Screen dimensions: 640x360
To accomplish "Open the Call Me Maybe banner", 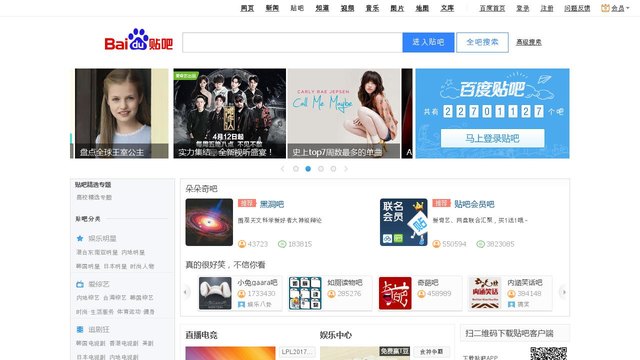I will (x=344, y=113).
